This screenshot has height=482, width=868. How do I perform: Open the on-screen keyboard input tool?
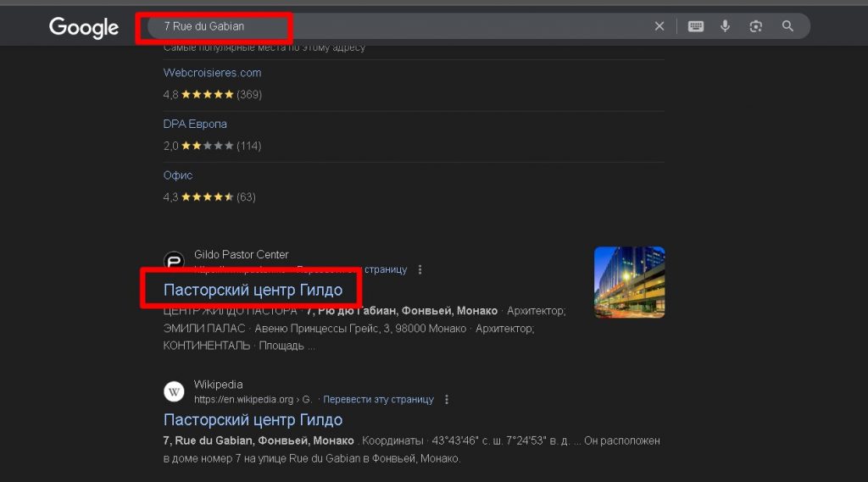[696, 26]
